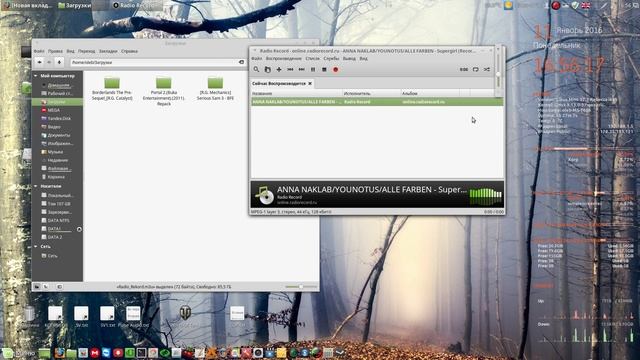Image resolution: width=640 pixels, height=360 pixels.
Task: Launch Firefox from the taskbar
Action: [60, 353]
